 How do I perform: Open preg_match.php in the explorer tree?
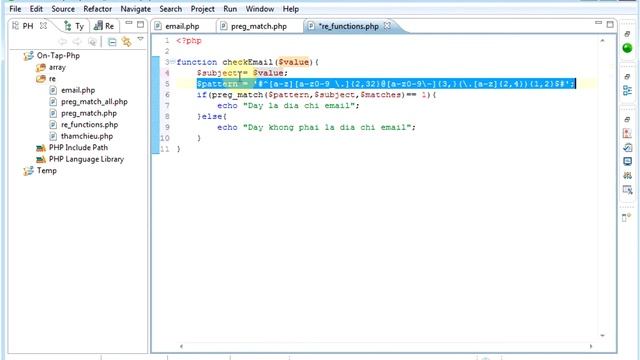(89, 113)
